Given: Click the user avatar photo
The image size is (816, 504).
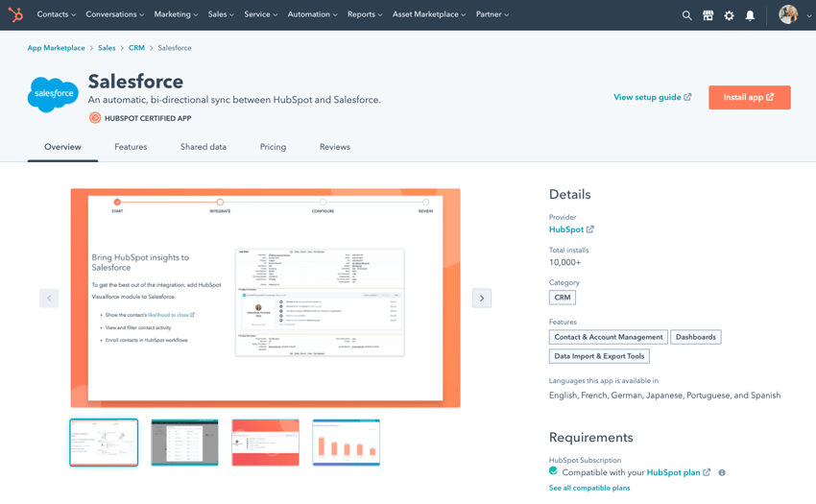Looking at the screenshot, I should click(x=788, y=14).
